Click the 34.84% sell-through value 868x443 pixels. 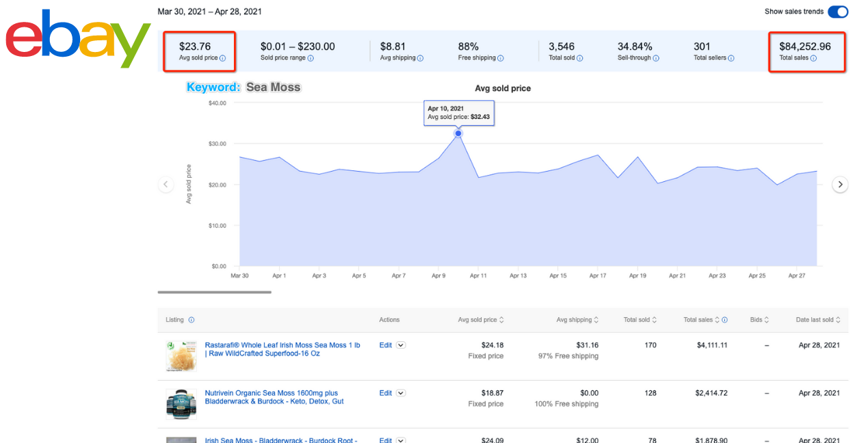(x=635, y=46)
